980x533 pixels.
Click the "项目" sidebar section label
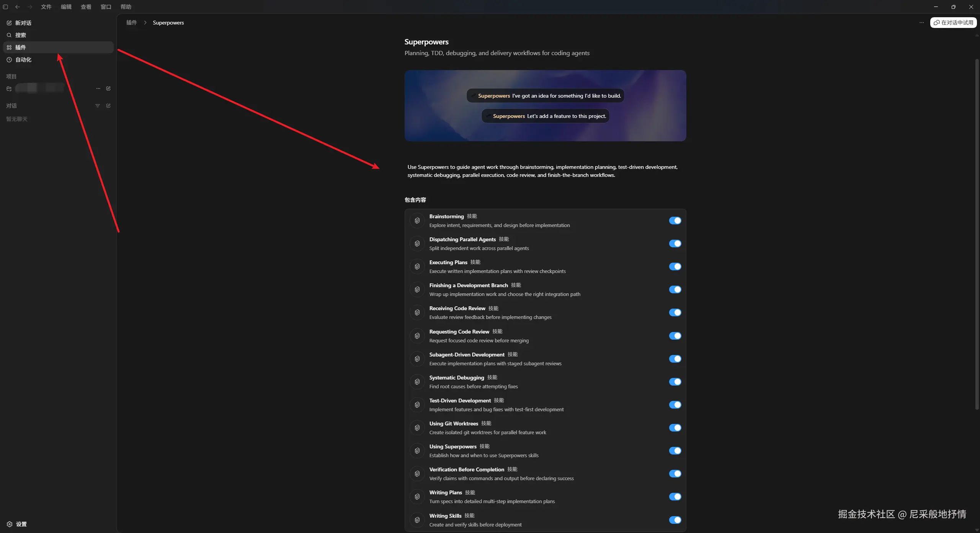(11, 77)
